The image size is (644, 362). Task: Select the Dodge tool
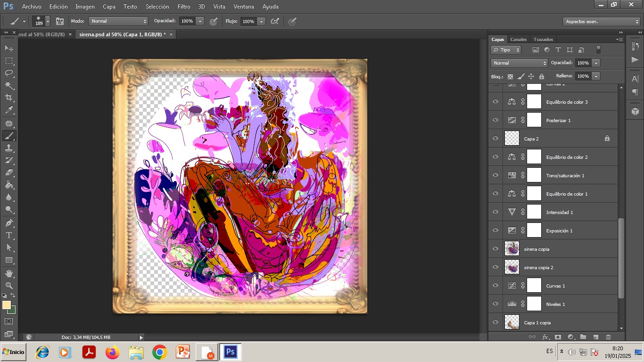click(x=9, y=209)
